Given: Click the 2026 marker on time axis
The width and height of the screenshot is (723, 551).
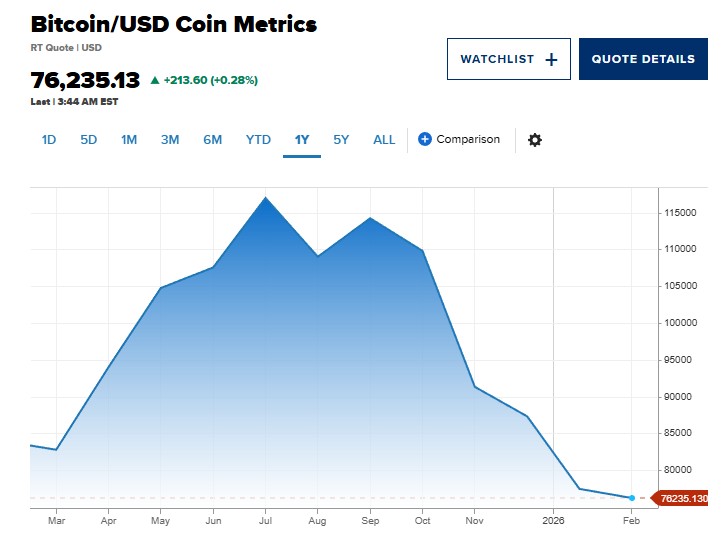Looking at the screenshot, I should coord(553,520).
